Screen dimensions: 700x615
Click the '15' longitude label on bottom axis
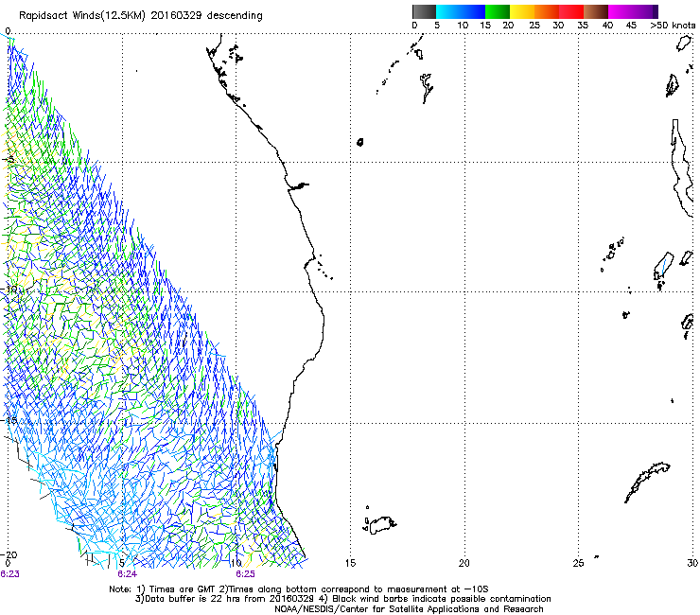click(x=350, y=563)
